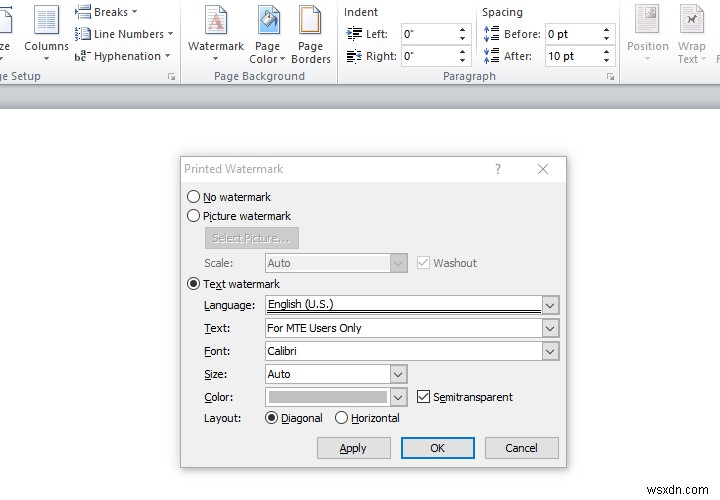Expand the Font dropdown showing Calibri
The image size is (720, 500).
550,351
